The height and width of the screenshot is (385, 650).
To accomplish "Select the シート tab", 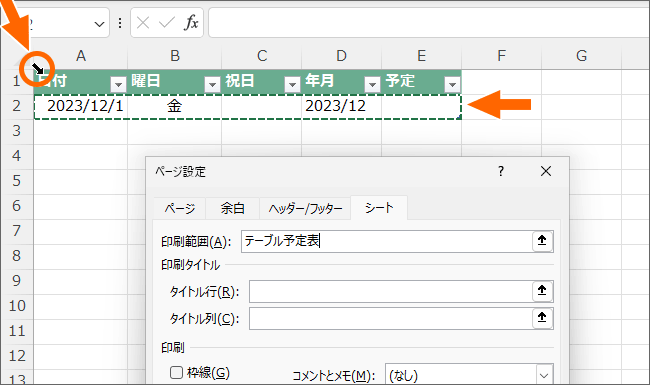I will point(379,208).
